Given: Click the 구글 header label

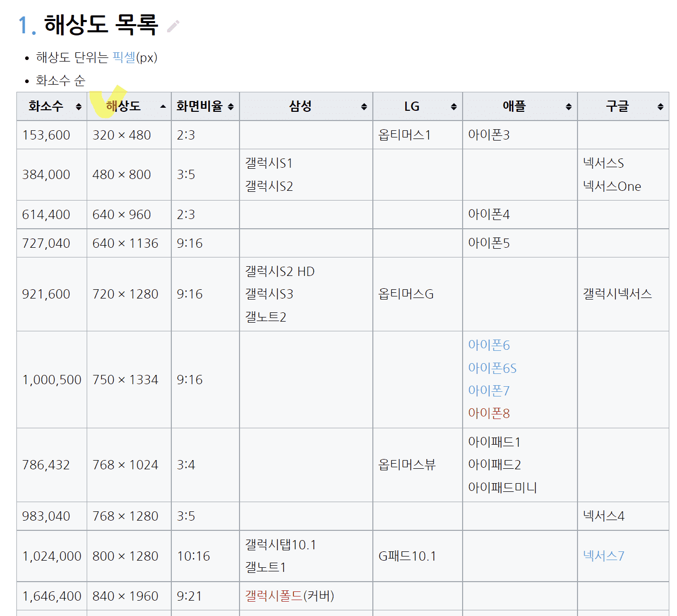Looking at the screenshot, I should (x=617, y=106).
